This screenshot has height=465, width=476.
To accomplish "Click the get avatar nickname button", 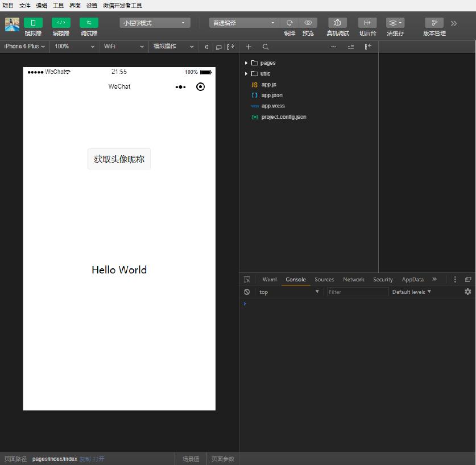I will coord(119,159).
